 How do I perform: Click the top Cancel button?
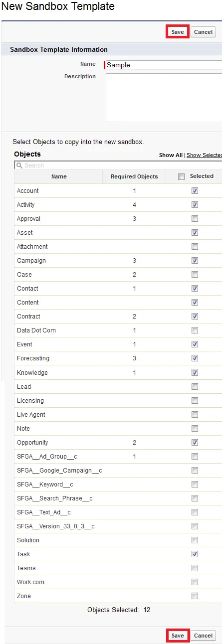tap(203, 32)
